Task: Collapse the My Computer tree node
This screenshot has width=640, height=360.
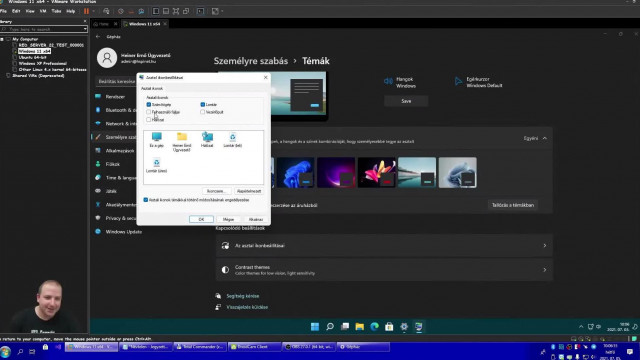Action: click(x=2, y=39)
